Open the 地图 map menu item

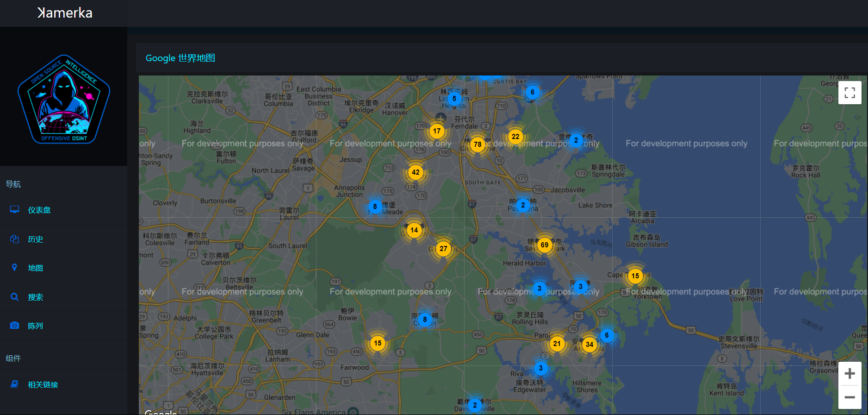63,268
